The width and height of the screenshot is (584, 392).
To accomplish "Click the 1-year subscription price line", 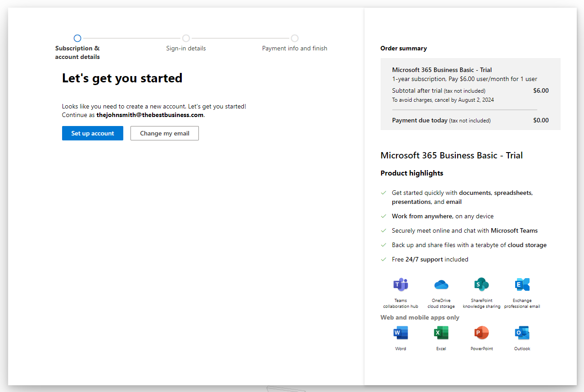I will point(464,79).
